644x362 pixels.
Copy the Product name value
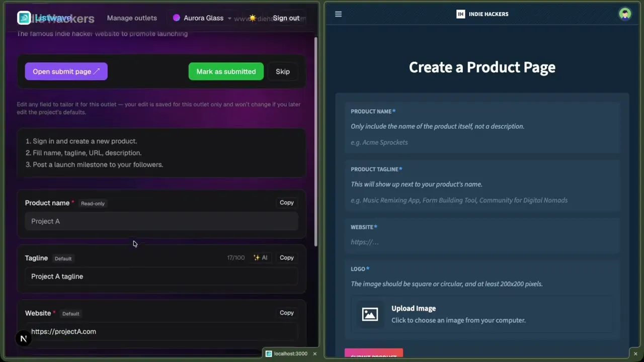pyautogui.click(x=287, y=203)
